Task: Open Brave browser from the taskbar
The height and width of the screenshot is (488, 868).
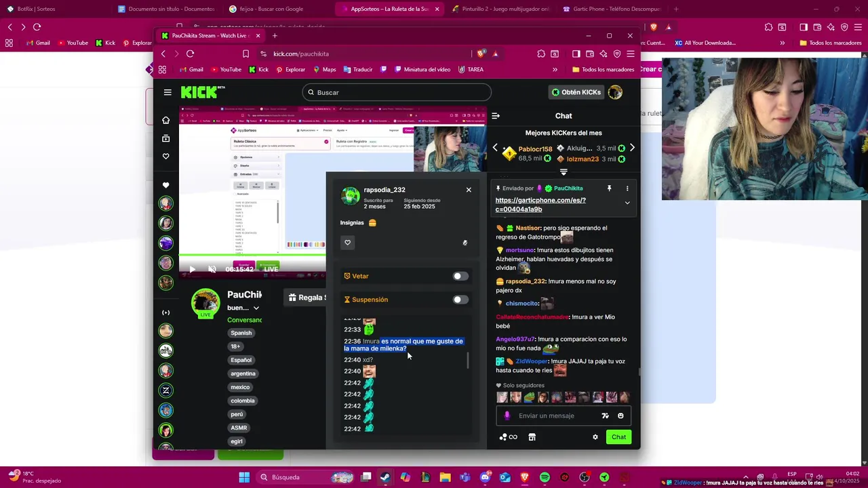Action: [x=525, y=477]
